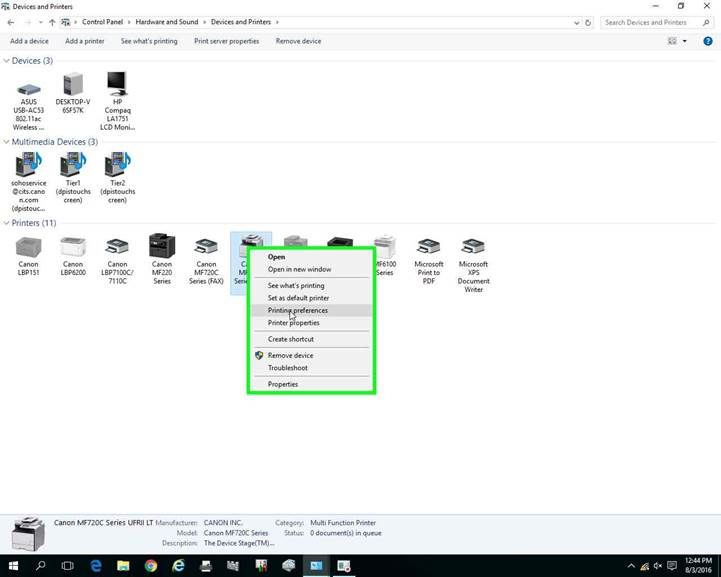
Task: Click the search magnifier icon in search box
Action: coord(706,22)
